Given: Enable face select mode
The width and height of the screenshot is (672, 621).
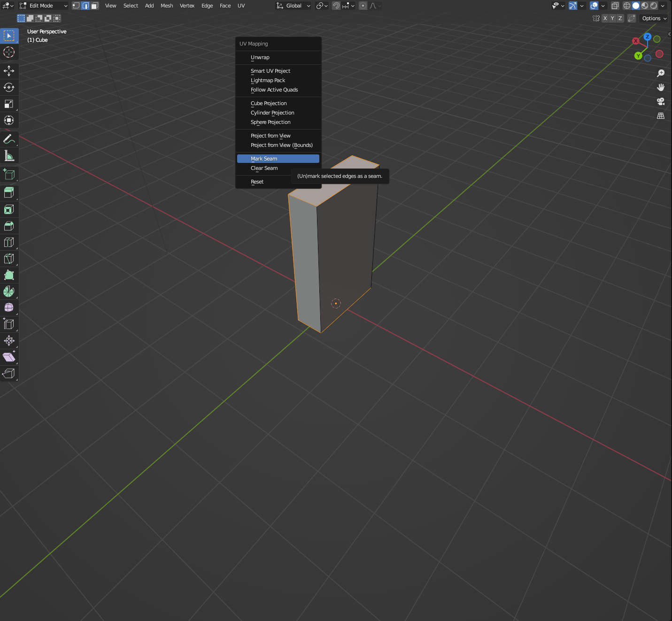Looking at the screenshot, I should coord(94,6).
